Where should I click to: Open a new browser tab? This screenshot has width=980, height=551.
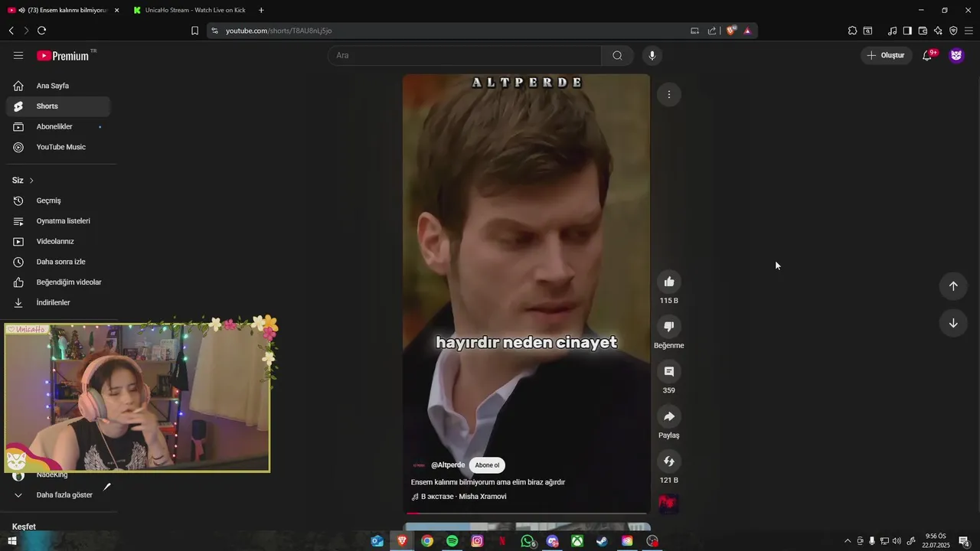coord(261,10)
